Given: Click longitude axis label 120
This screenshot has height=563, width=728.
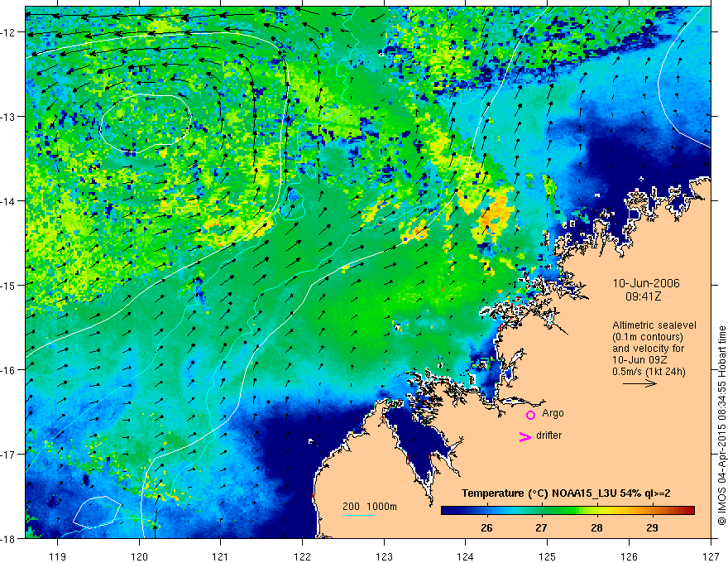Looking at the screenshot, I should pos(139,557).
